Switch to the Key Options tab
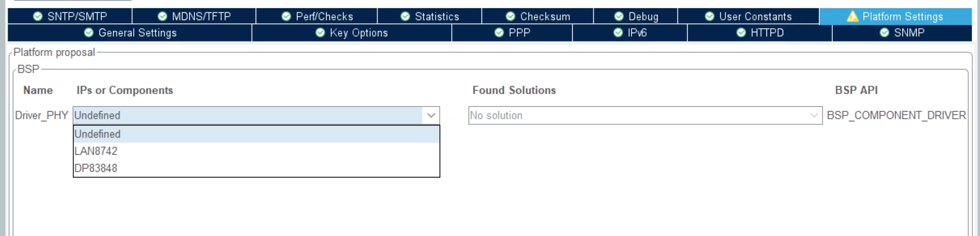This screenshot has height=236, width=980. pyautogui.click(x=352, y=33)
